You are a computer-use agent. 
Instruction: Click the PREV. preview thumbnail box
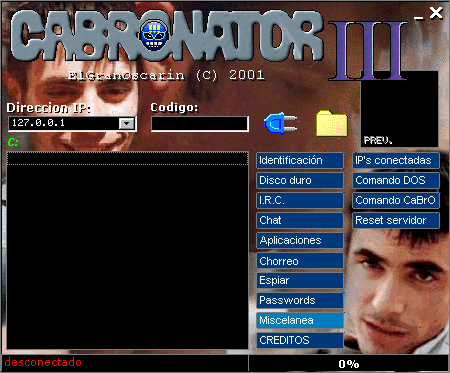pos(399,109)
